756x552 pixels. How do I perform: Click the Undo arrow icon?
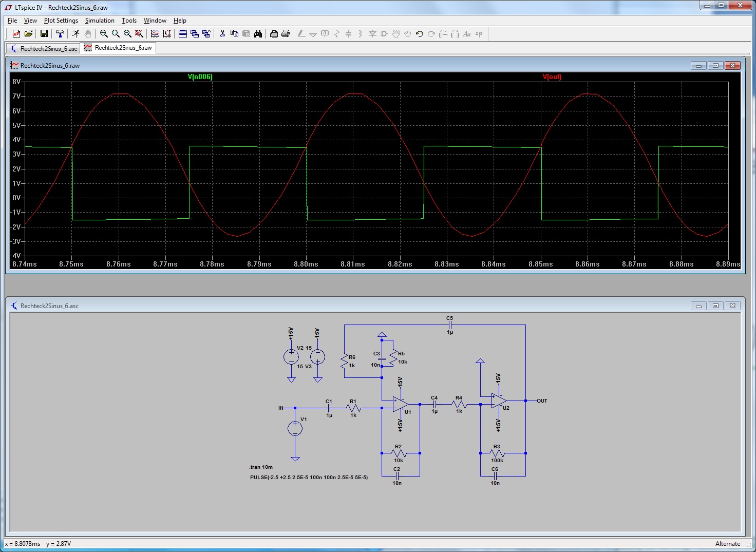[x=420, y=34]
